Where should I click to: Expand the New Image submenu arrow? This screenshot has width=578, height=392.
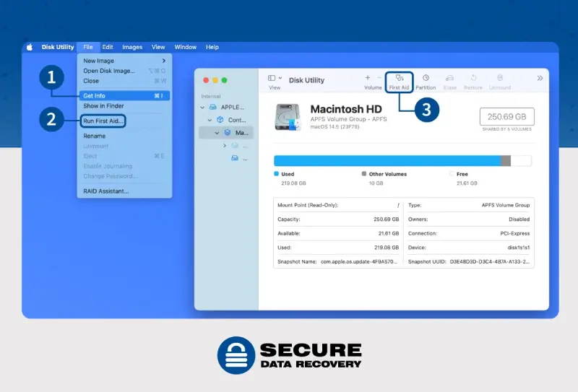(164, 61)
